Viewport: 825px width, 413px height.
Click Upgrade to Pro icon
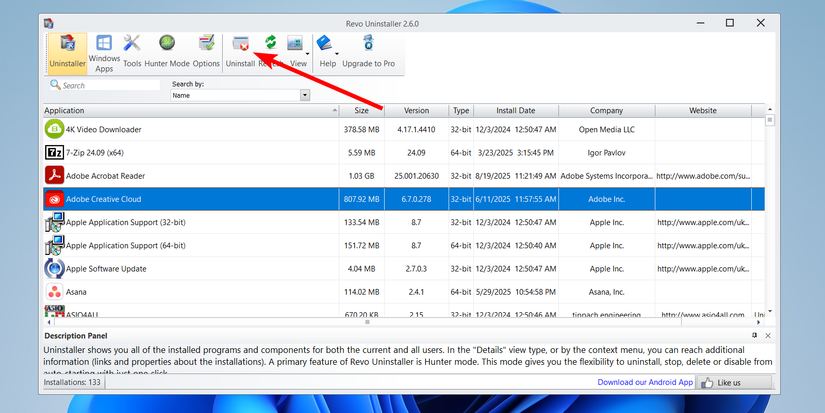368,43
